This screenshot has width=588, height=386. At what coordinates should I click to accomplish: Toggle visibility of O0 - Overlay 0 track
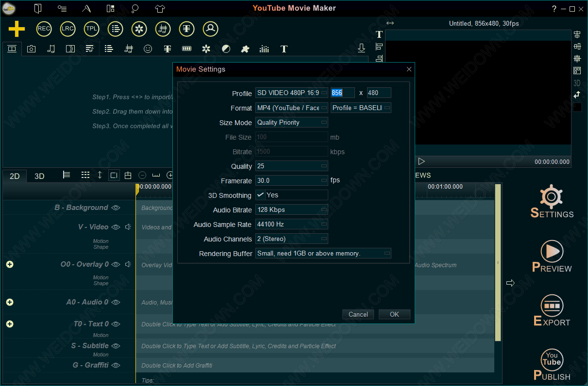[x=116, y=264]
